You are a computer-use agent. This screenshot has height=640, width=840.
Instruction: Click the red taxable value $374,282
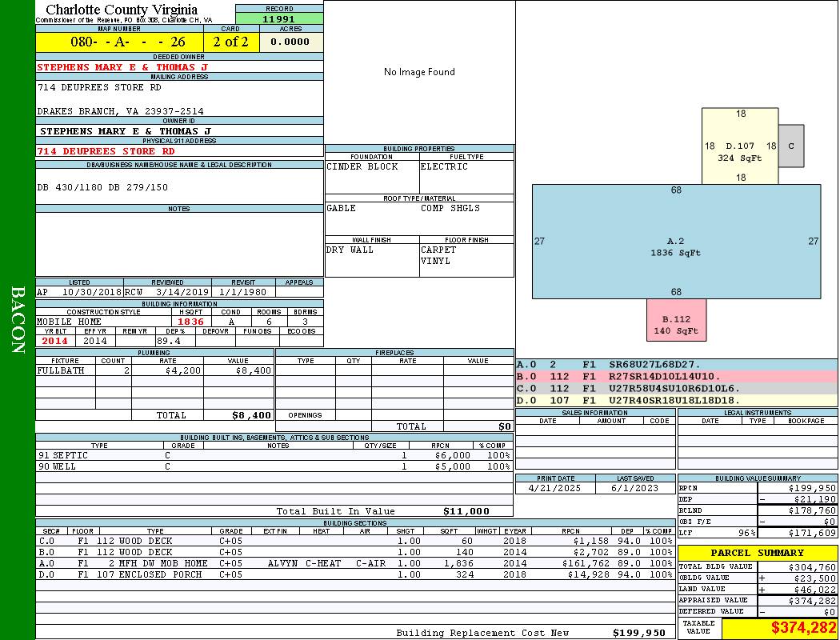pos(780,628)
